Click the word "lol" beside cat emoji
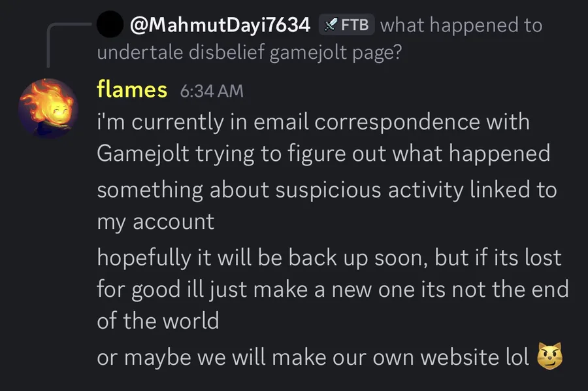The height and width of the screenshot is (391, 588). click(x=514, y=357)
